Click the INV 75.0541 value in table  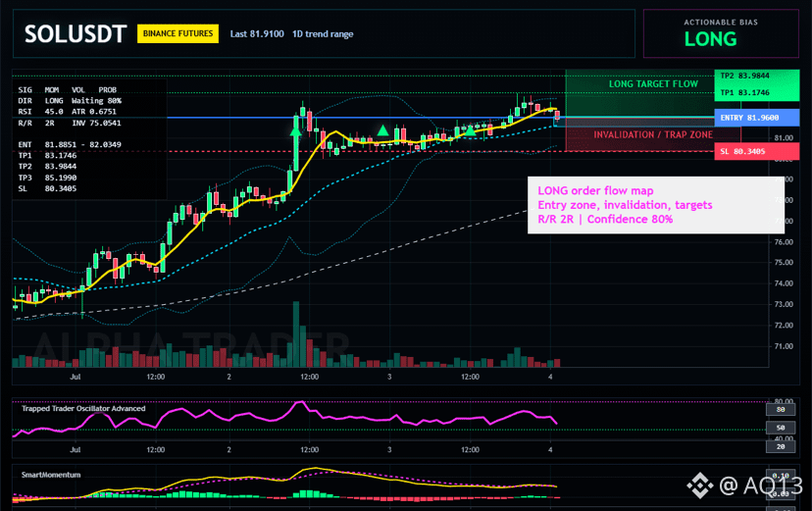tap(96, 123)
